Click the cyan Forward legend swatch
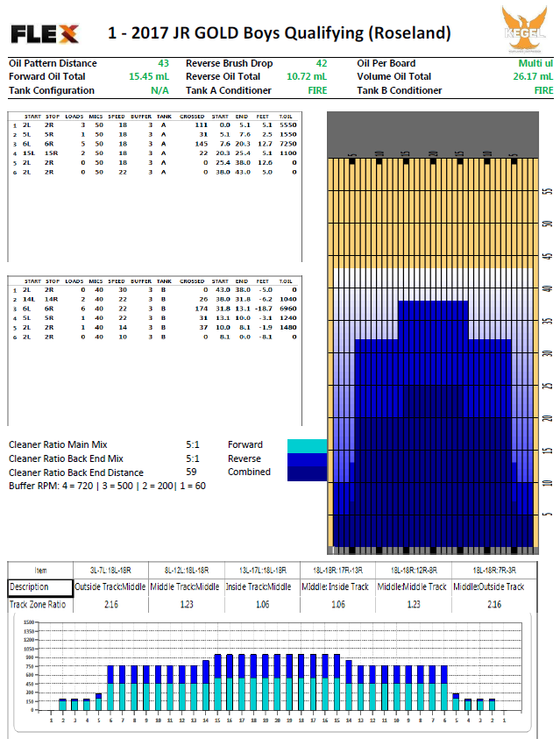This screenshot has width=560, height=753. [306, 445]
